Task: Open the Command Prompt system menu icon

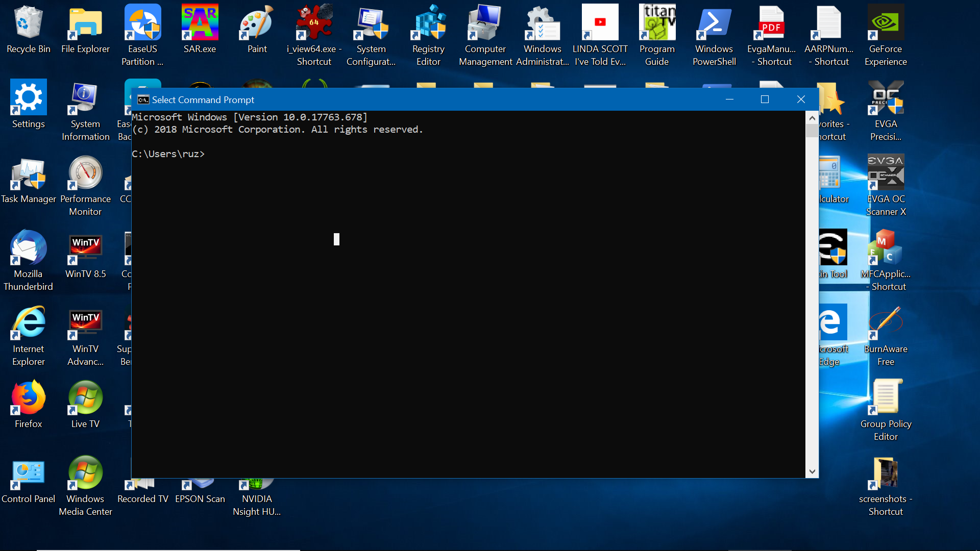Action: (143, 100)
